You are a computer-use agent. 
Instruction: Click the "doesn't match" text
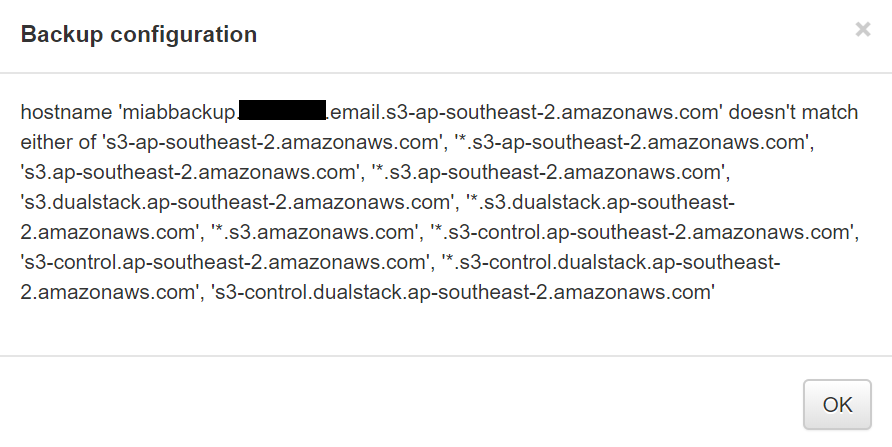[793, 112]
